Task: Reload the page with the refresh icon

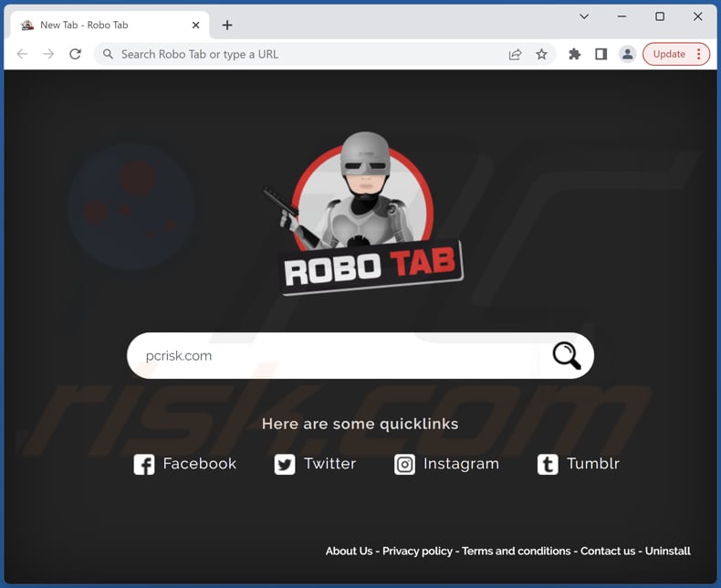Action: (76, 54)
